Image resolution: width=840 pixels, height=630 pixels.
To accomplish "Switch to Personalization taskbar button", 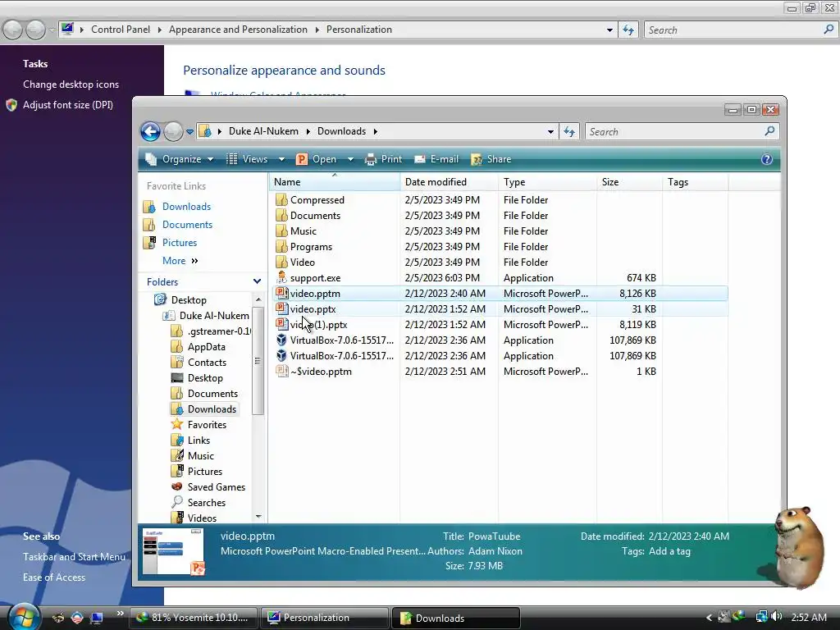I will pyautogui.click(x=325, y=618).
